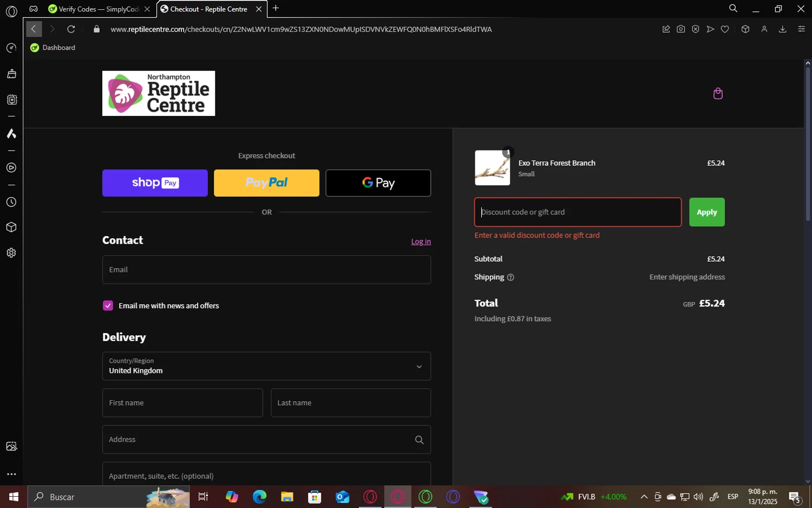Expand the Country/Region dropdown
This screenshot has width=812, height=508.
click(x=266, y=366)
